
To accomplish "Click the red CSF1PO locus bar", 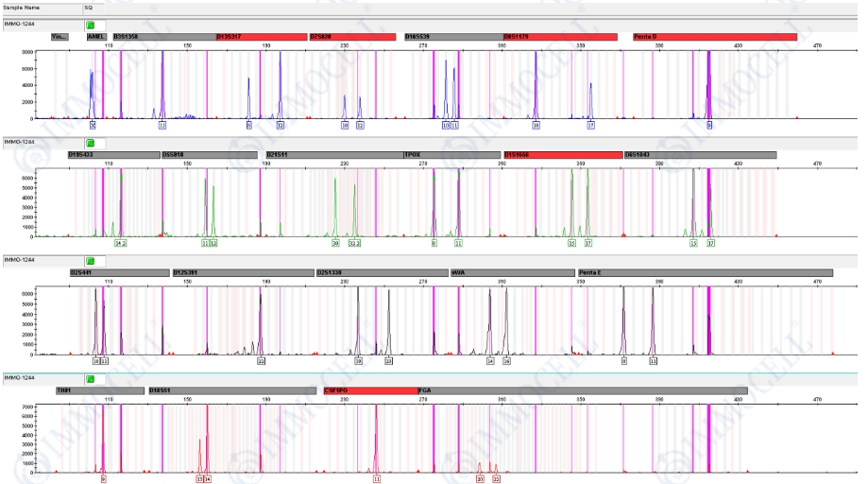I will pyautogui.click(x=369, y=389).
